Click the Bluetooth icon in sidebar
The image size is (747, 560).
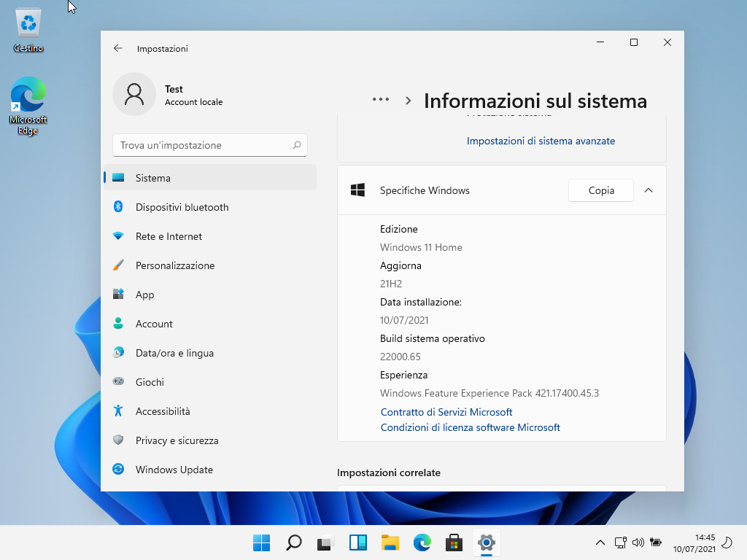(x=118, y=206)
